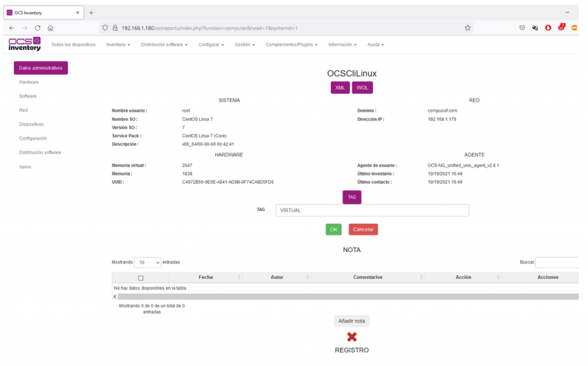Open the entries count dropdown showing 10
Viewport: 588px width, 366px height.
coord(148,263)
